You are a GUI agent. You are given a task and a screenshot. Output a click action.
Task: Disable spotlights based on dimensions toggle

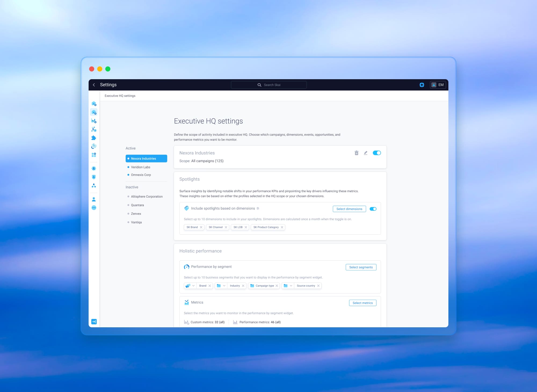pyautogui.click(x=373, y=209)
